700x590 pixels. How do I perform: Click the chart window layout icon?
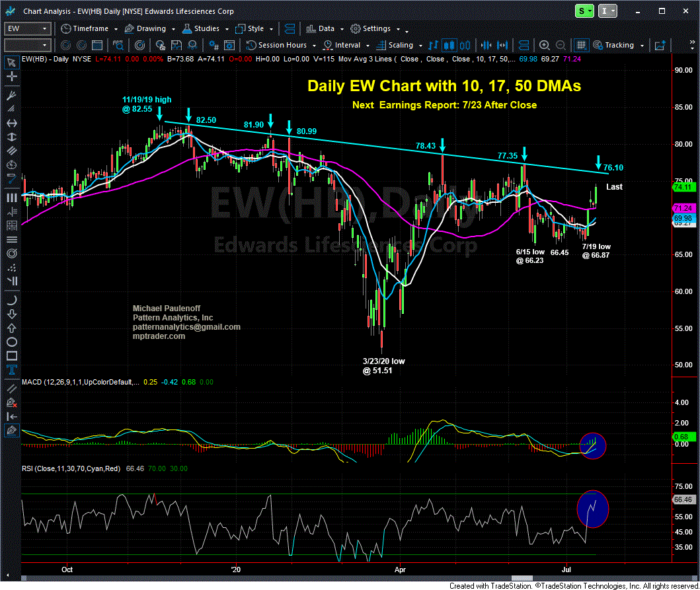97,45
